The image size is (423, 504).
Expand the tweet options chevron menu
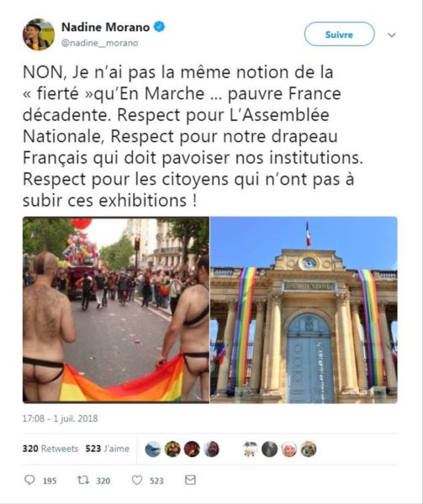point(392,34)
